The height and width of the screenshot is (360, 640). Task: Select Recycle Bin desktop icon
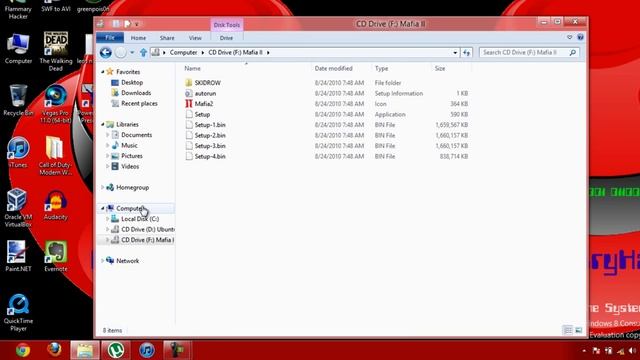coord(18,100)
